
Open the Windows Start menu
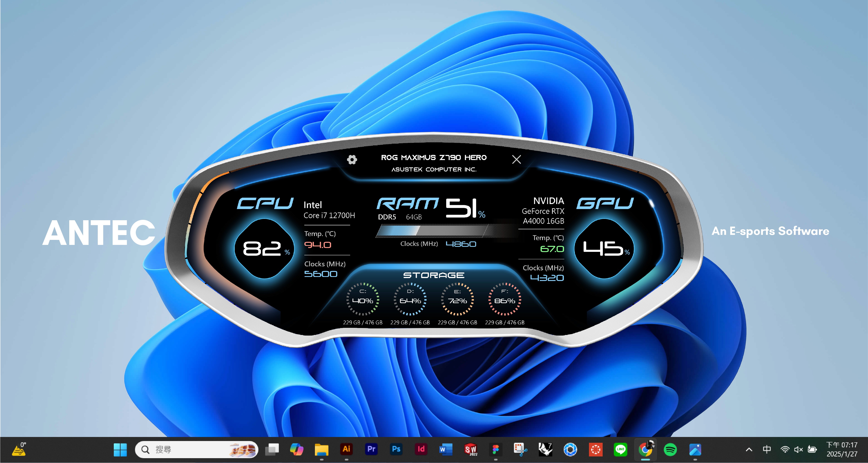[120, 450]
